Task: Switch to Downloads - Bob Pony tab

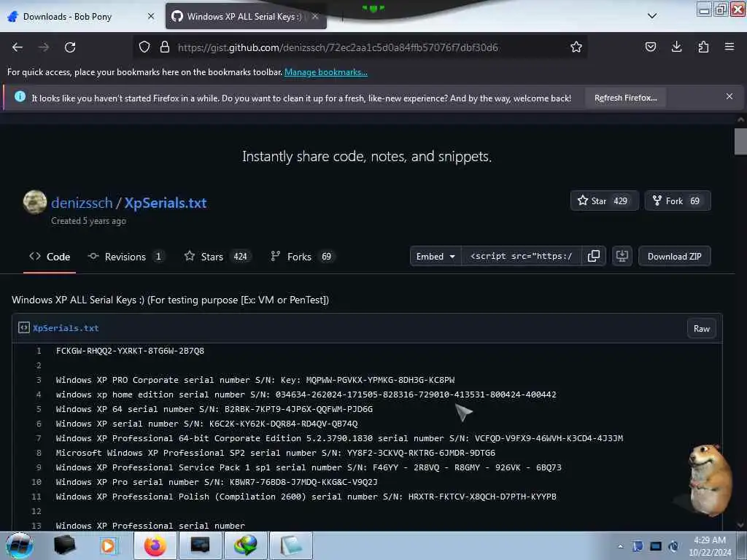Action: point(81,16)
